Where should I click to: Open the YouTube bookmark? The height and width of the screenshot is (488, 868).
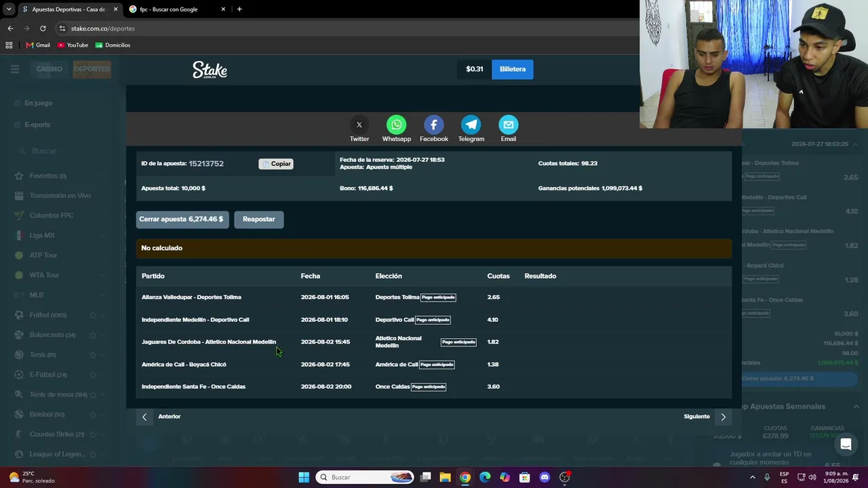coord(73,45)
